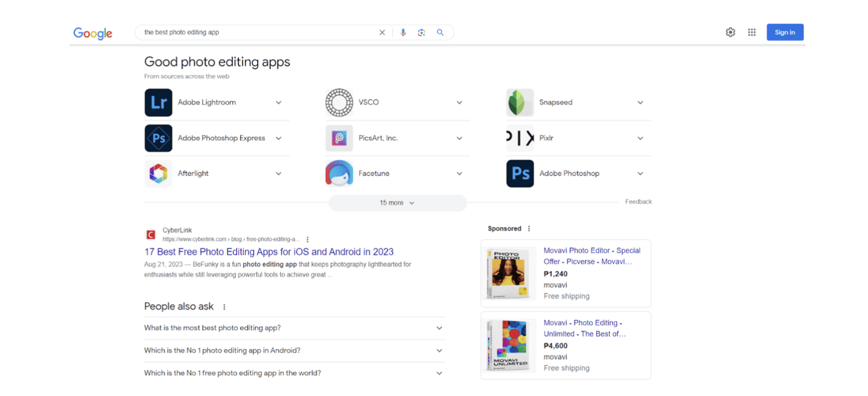Expand 'Which is the No 1 photo editing app in Android?'
Image resolution: width=868 pixels, height=396 pixels.
click(x=294, y=351)
